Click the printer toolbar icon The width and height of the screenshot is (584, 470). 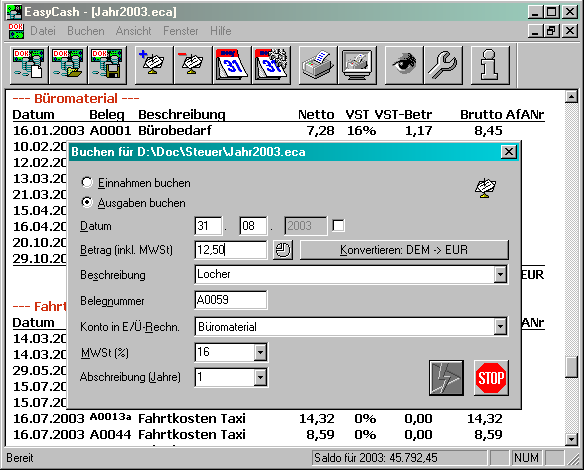[x=318, y=65]
